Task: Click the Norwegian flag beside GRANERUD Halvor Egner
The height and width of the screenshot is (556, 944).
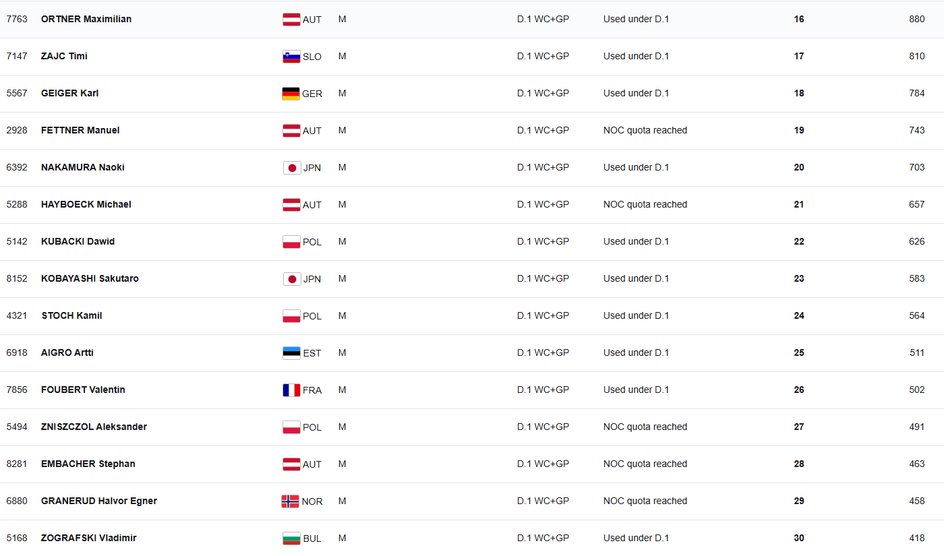Action: tap(291, 501)
